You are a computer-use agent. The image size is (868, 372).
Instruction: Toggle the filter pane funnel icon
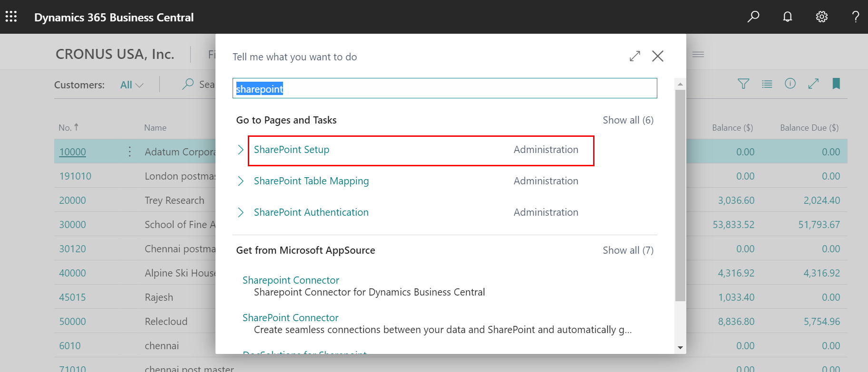click(x=743, y=84)
